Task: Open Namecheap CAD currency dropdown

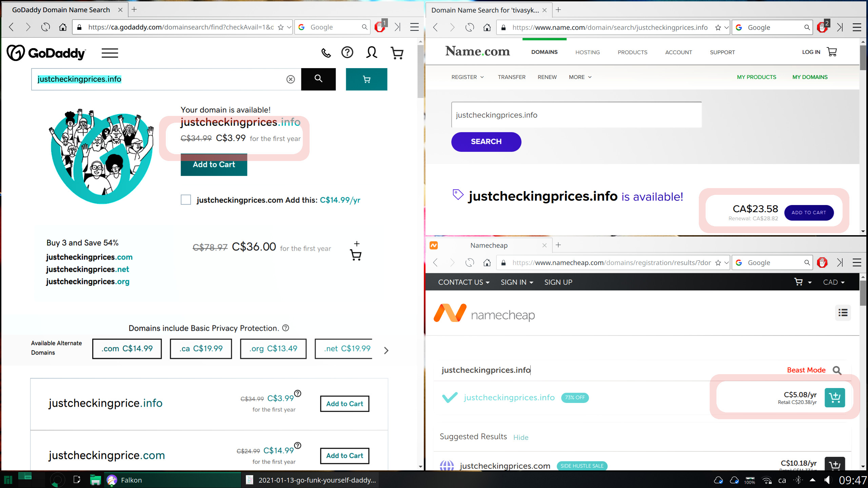Action: [834, 282]
